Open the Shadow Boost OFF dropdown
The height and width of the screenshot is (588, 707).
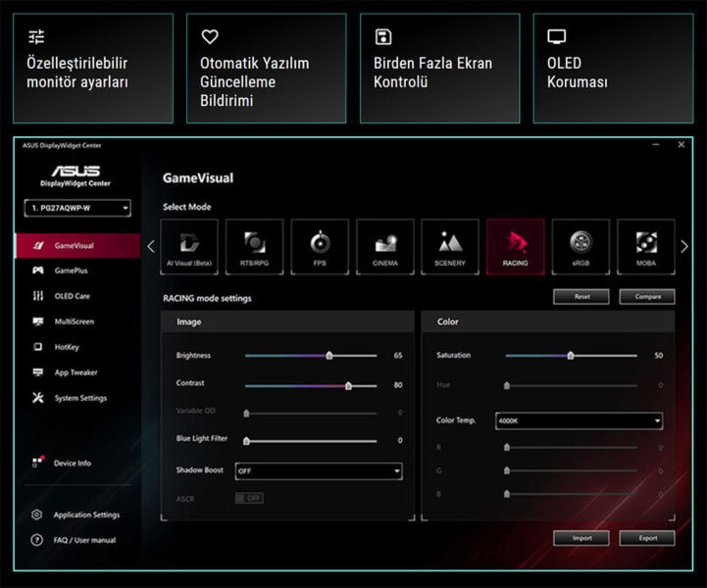tap(319, 470)
